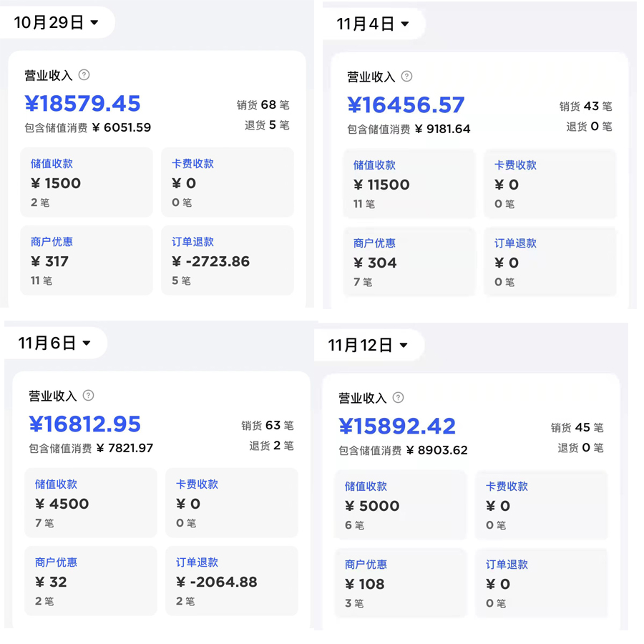
Task: Open 订单退款 ¥-2723.86 card
Action: [228, 260]
